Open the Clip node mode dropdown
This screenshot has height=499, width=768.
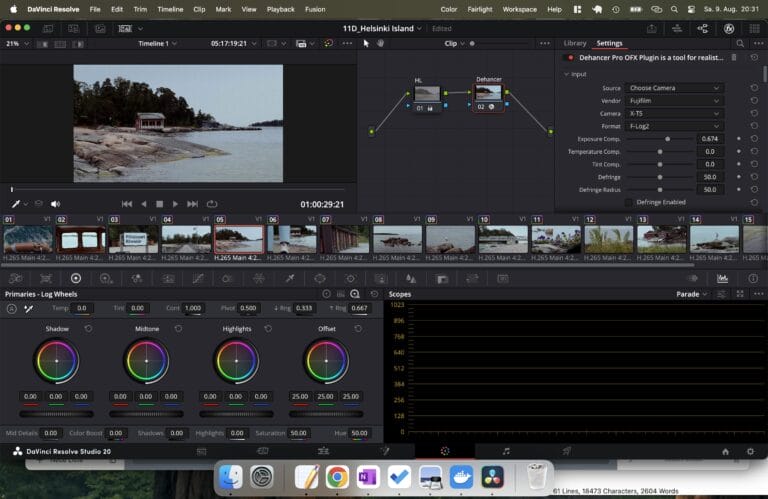454,44
